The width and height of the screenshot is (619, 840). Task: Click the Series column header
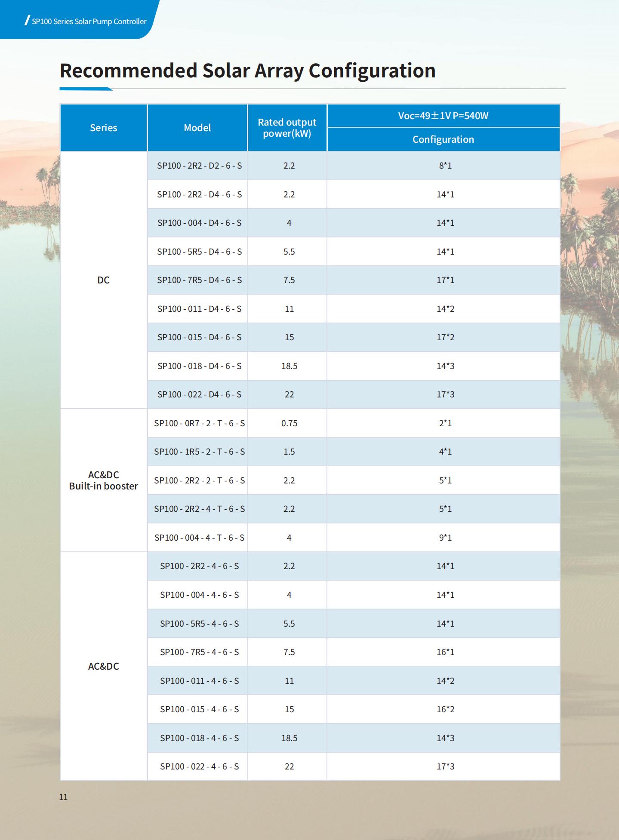(x=104, y=128)
